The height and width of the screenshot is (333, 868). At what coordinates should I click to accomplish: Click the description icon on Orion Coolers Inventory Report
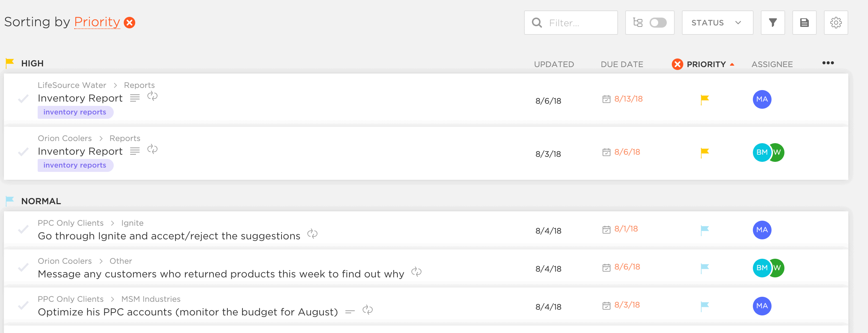coord(135,151)
